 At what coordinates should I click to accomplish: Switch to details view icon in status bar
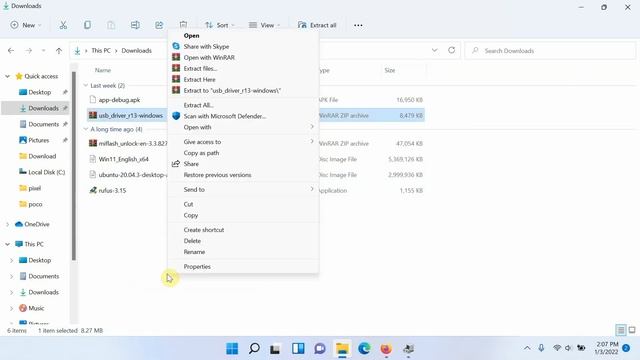tap(621, 330)
